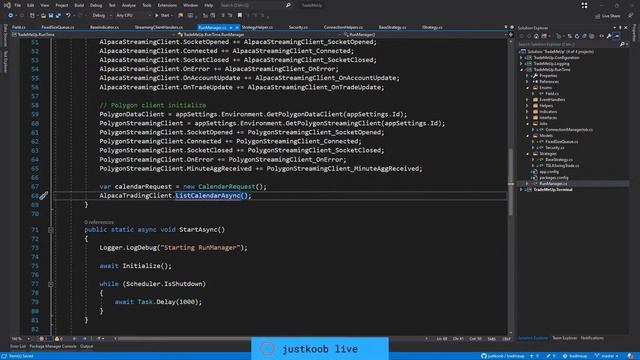This screenshot has width=640, height=360.
Task: Switch to the Team Explorer tab
Action: click(x=564, y=338)
